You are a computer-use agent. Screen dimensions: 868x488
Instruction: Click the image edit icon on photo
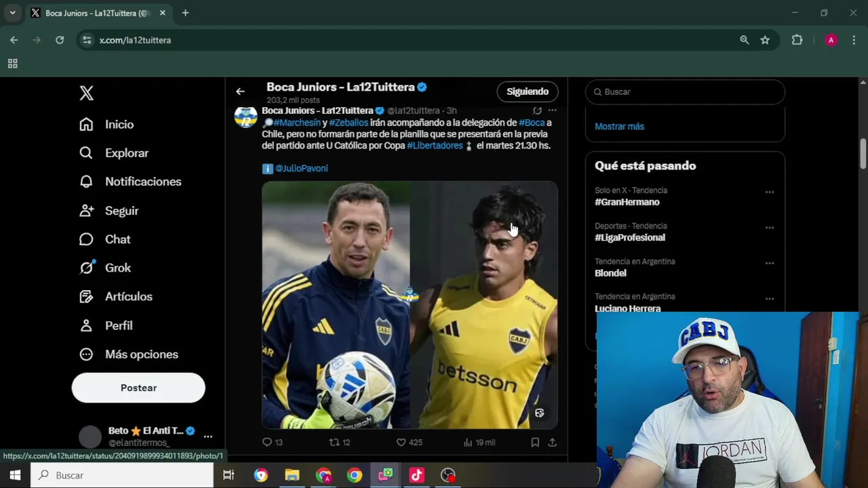[540, 413]
